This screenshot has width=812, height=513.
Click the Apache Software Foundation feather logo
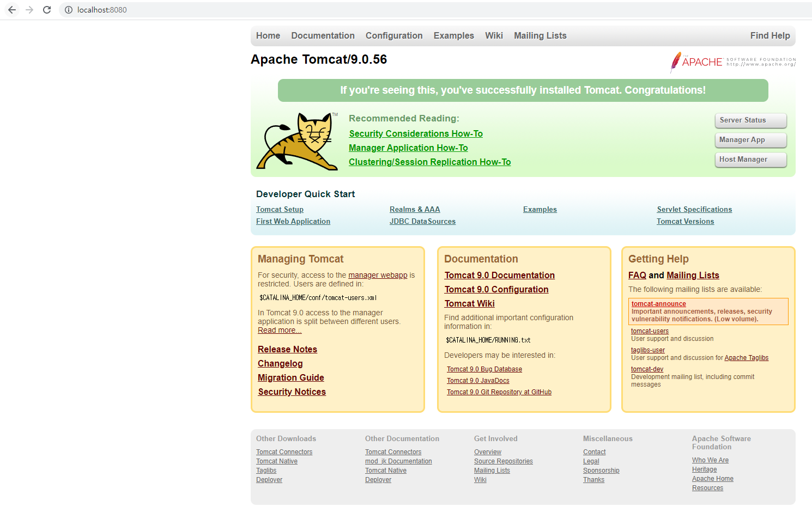(732, 62)
